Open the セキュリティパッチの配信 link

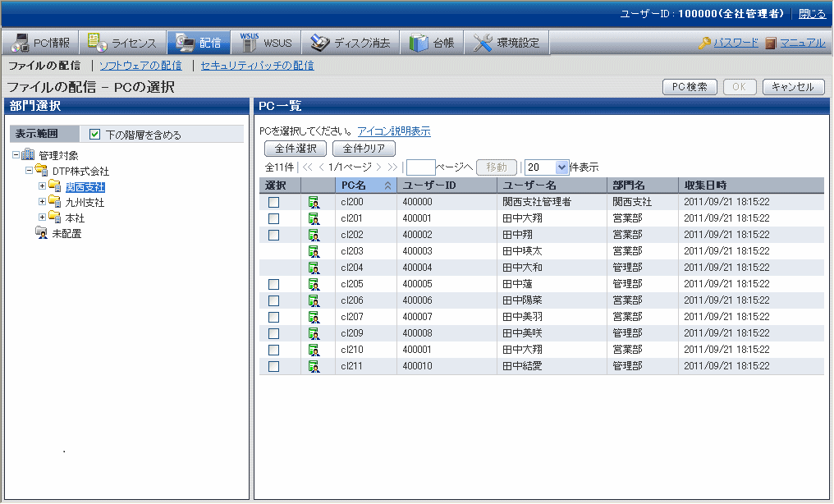(257, 66)
